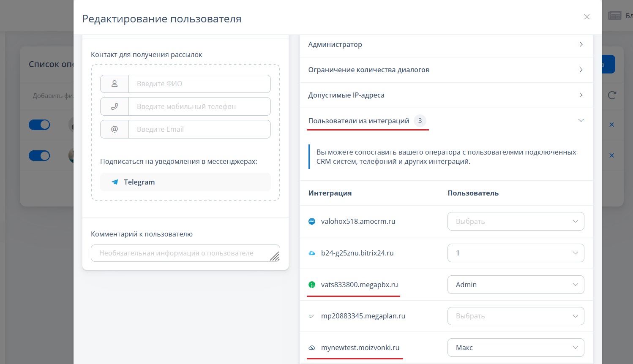Image resolution: width=633 pixels, height=364 pixels.
Task: Expand the Администратор section
Action: [x=446, y=44]
